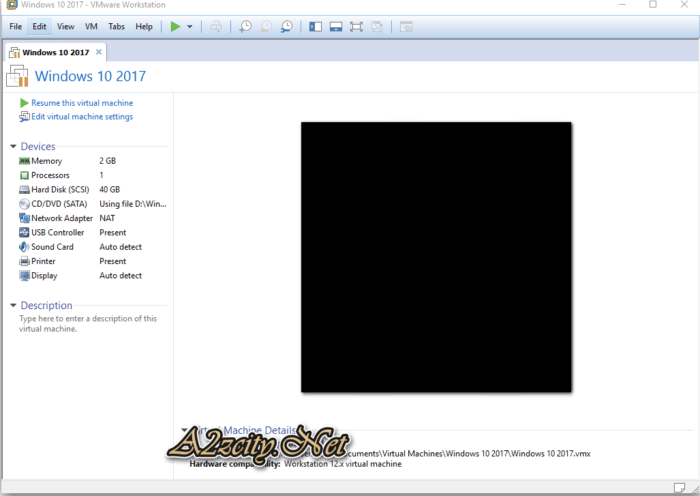Click the Processors device icon
Viewport: 700px width, 496px height.
pyautogui.click(x=24, y=175)
